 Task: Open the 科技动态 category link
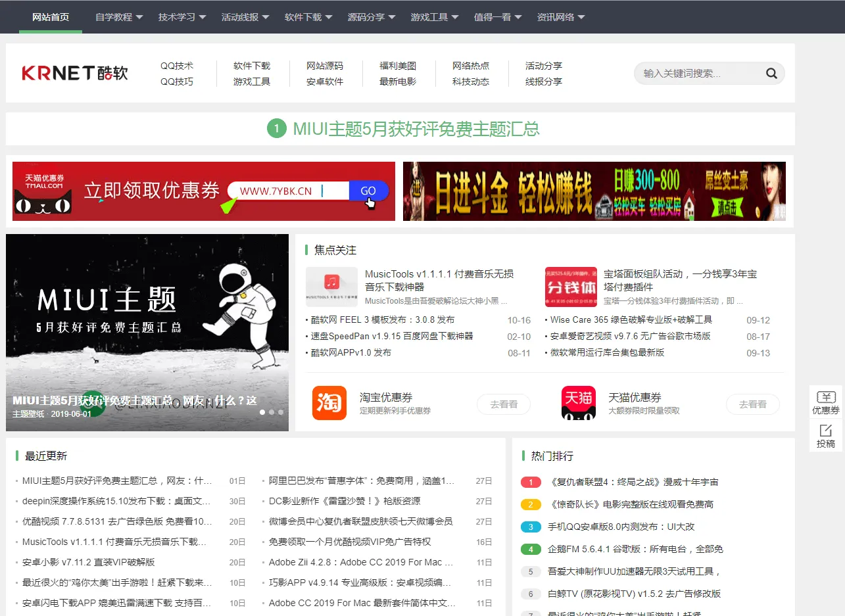pos(471,82)
